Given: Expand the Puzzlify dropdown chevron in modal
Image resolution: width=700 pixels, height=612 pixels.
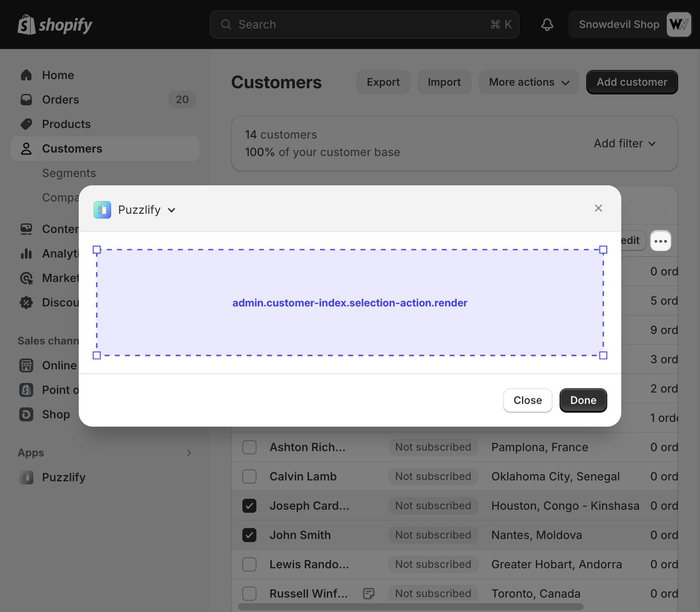Looking at the screenshot, I should (171, 210).
